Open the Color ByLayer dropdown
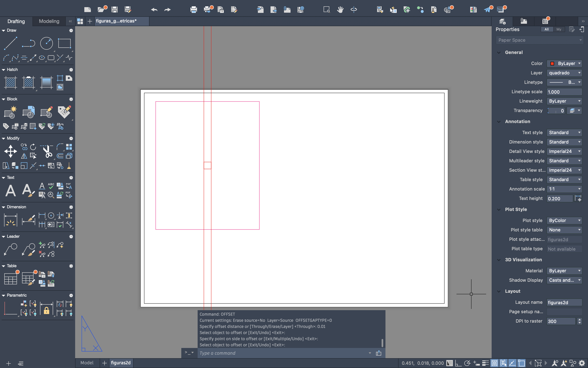This screenshot has width=588, height=368. [564, 64]
